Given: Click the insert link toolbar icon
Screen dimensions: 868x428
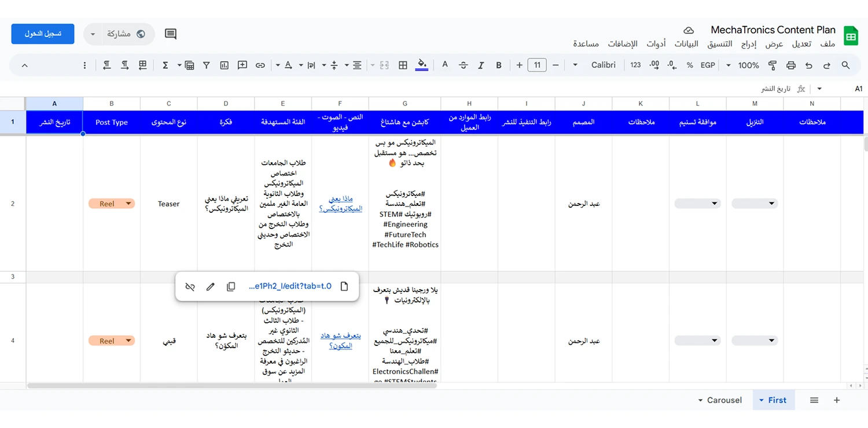Looking at the screenshot, I should coord(260,65).
